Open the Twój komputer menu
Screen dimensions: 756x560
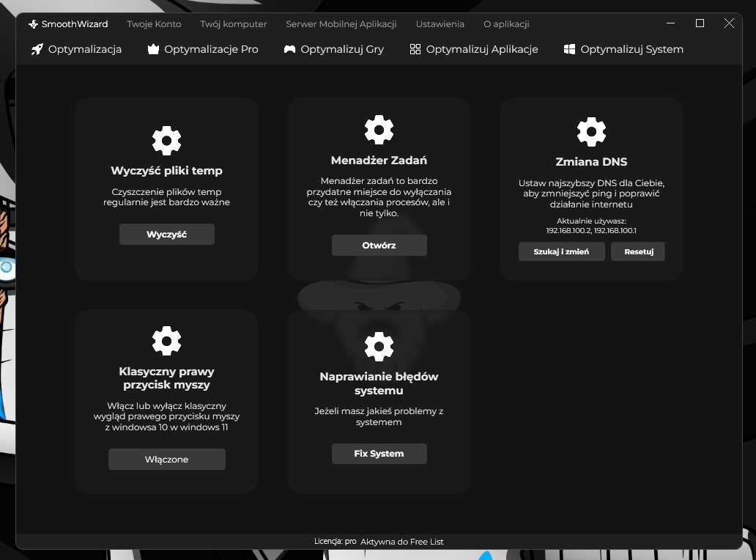(234, 24)
